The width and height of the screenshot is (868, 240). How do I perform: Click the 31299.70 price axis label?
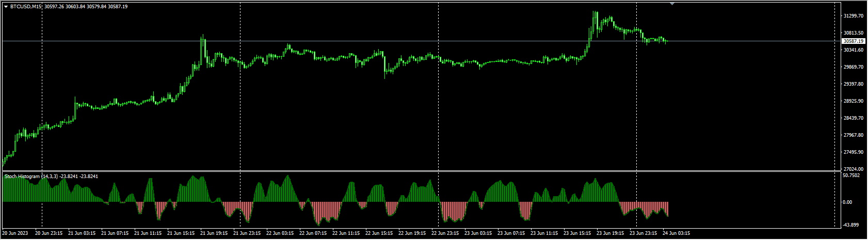tap(853, 16)
